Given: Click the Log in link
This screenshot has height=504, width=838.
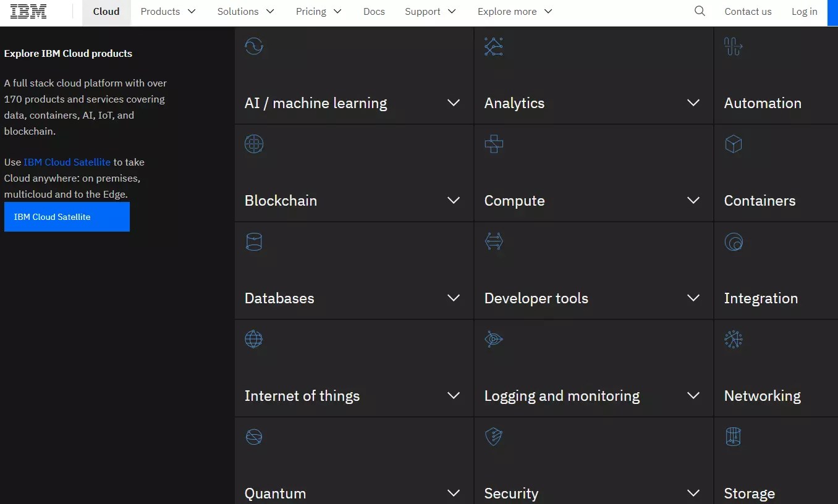Looking at the screenshot, I should click(804, 12).
